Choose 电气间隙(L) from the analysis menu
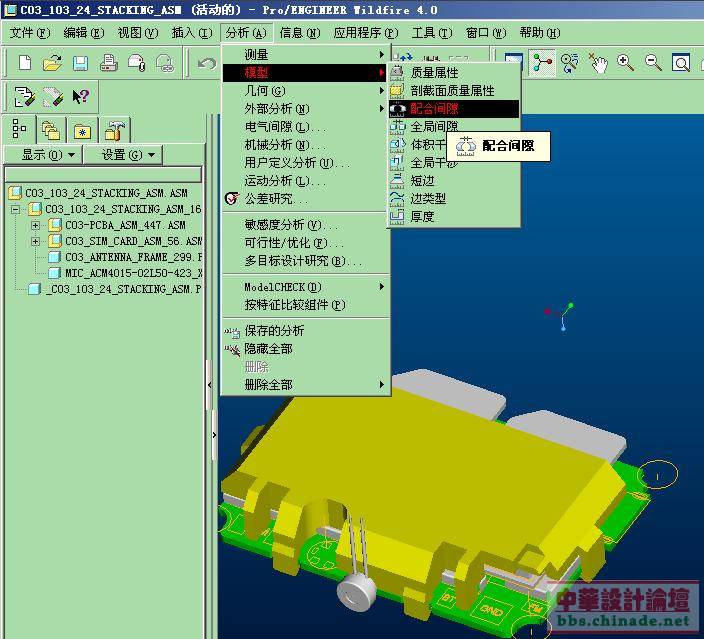Viewport: 704px width, 639px height. pyautogui.click(x=304, y=127)
